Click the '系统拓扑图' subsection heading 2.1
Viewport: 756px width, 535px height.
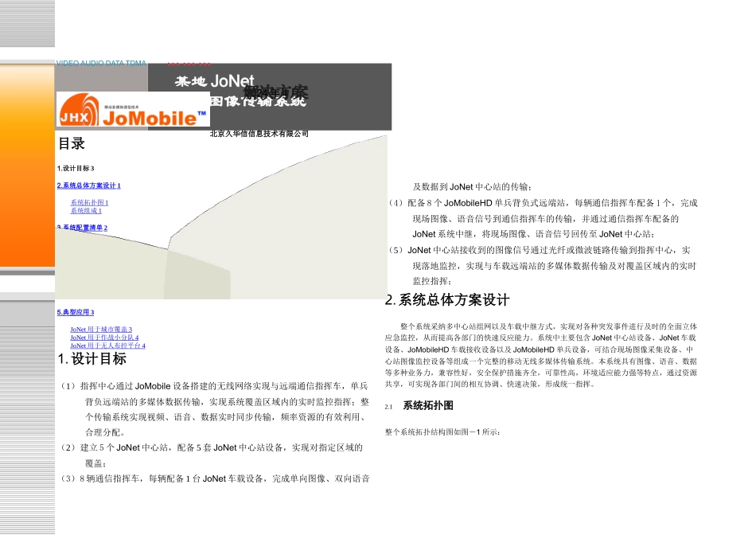(428, 406)
